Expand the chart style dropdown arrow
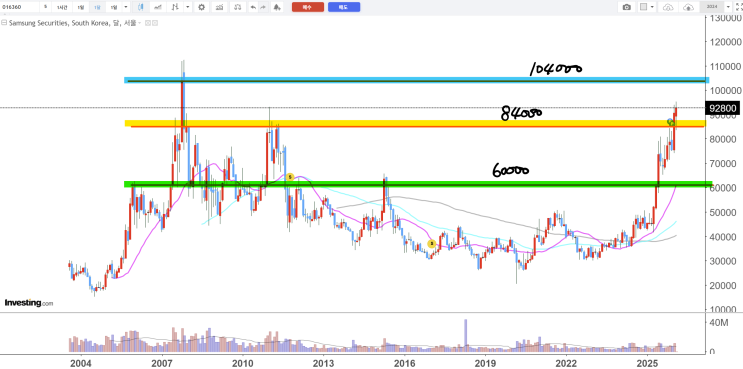Screen dimensions: 743x369 pyautogui.click(x=188, y=7)
